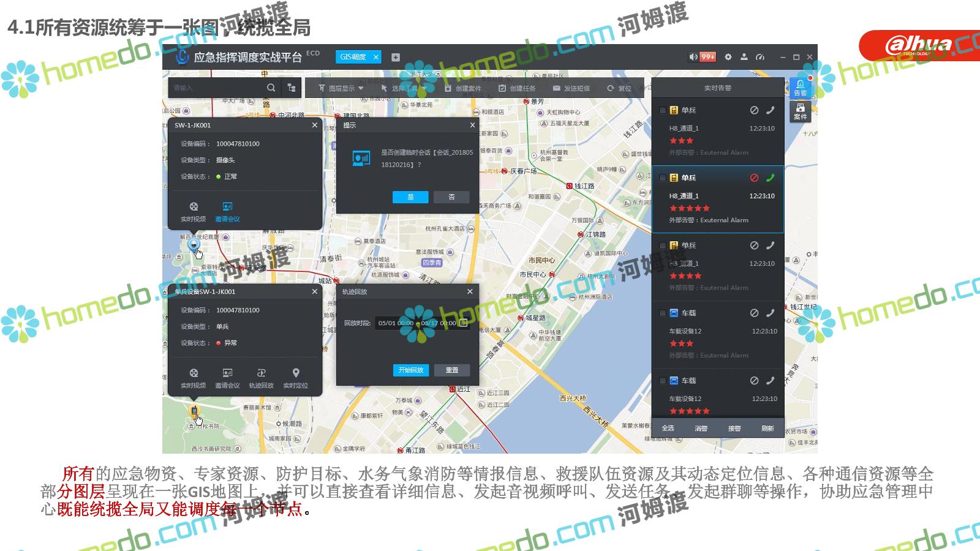This screenshot has height=551, width=980.
Task: Open the calendar picker for 回放时段
Action: (x=464, y=323)
